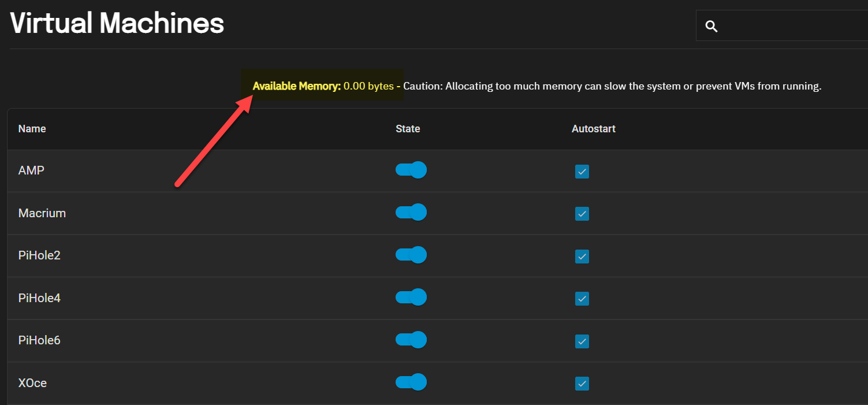Image resolution: width=868 pixels, height=405 pixels.
Task: Sort by the Autostart column header
Action: point(594,129)
